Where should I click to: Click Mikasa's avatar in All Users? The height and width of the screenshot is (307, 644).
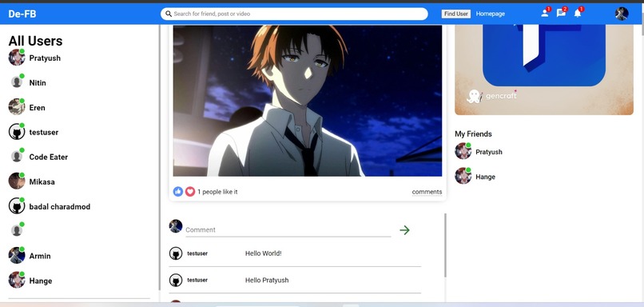click(17, 181)
